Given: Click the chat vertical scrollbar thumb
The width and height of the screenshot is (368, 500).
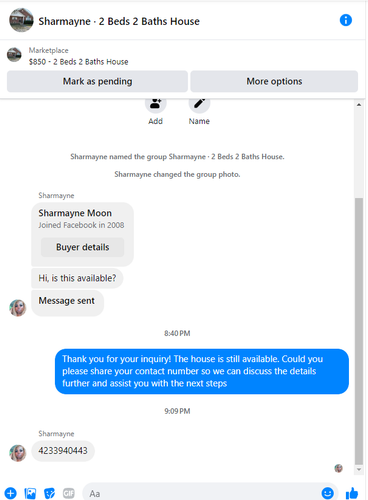Looking at the screenshot, I should click(x=359, y=331).
